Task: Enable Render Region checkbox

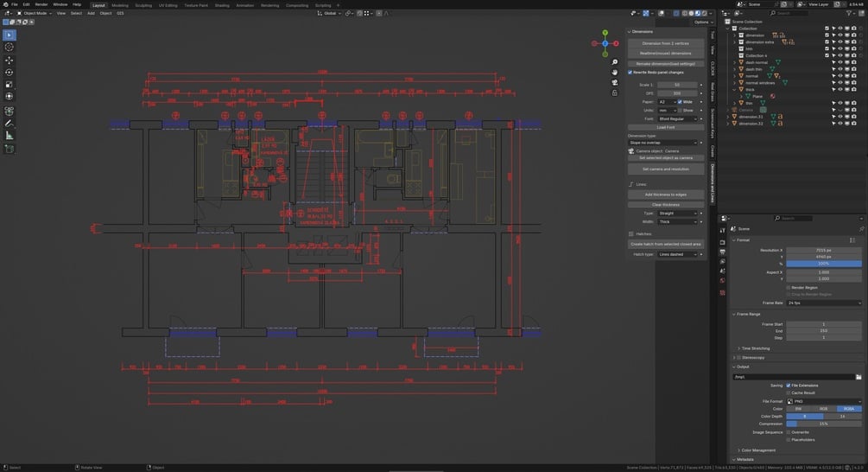Action: coord(789,288)
